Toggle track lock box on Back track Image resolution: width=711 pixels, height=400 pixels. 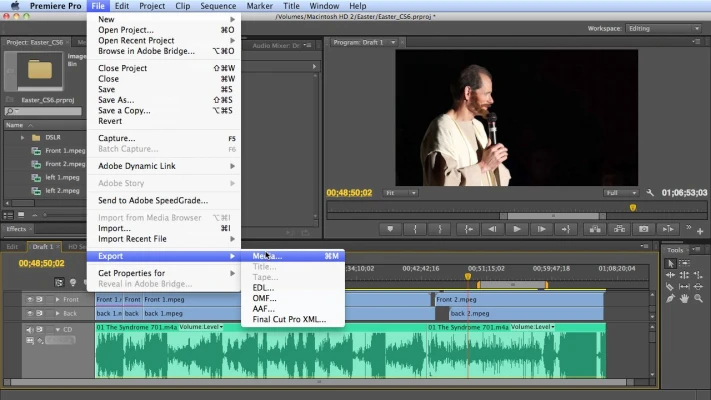point(48,313)
